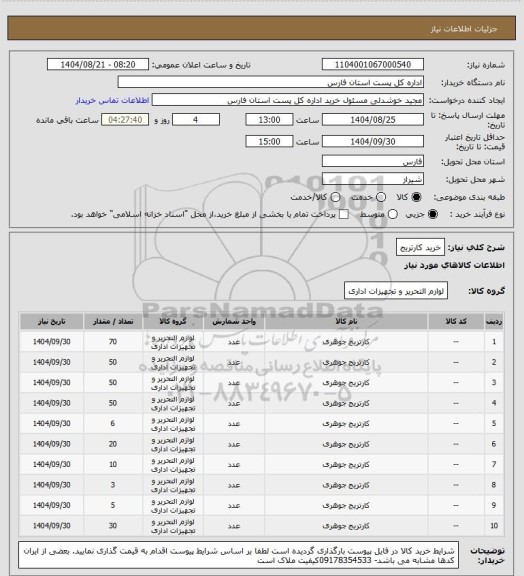Screen dimensions: 524x576
Task: Click quantity 70 in row 1
Action: pos(113,342)
